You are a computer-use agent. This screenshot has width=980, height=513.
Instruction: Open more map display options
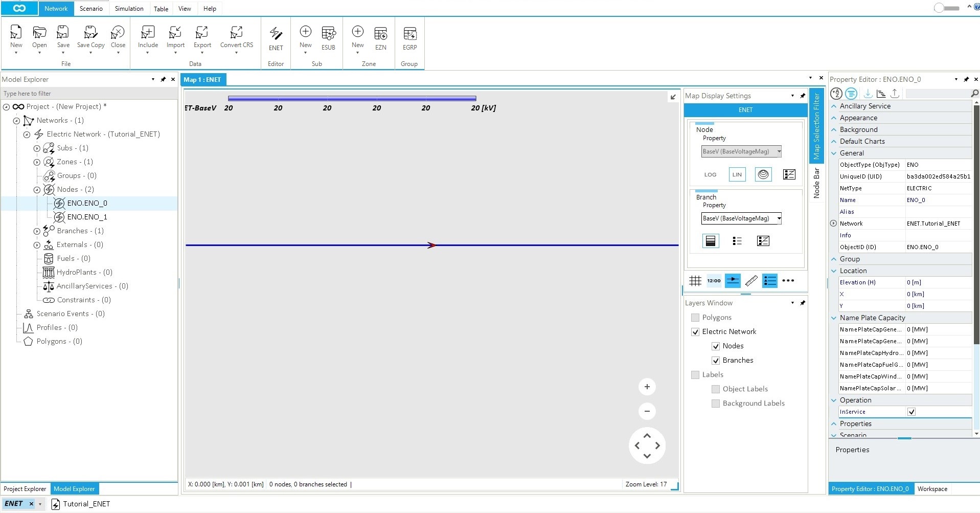tap(788, 280)
